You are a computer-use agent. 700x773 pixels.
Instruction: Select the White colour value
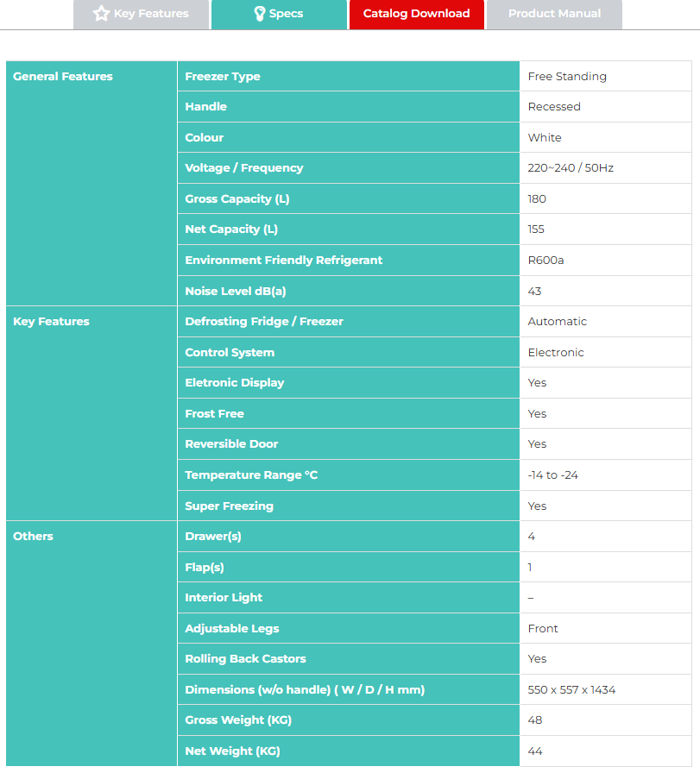click(x=545, y=137)
